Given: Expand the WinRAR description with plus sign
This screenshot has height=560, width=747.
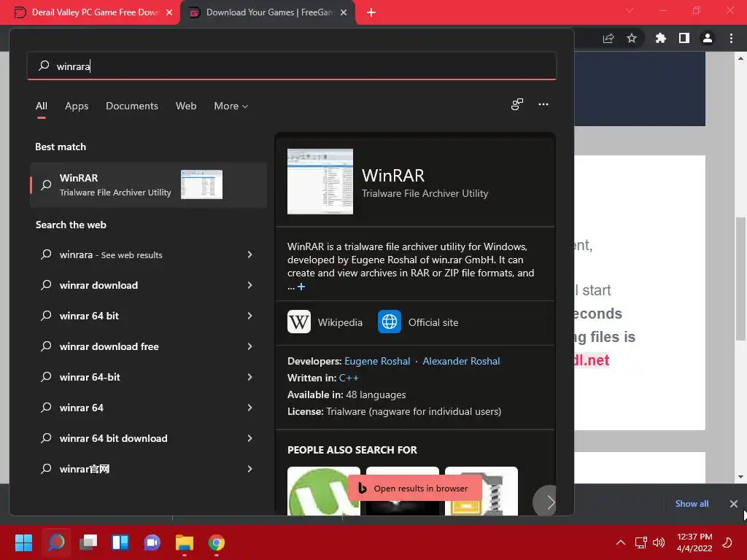Looking at the screenshot, I should [301, 287].
